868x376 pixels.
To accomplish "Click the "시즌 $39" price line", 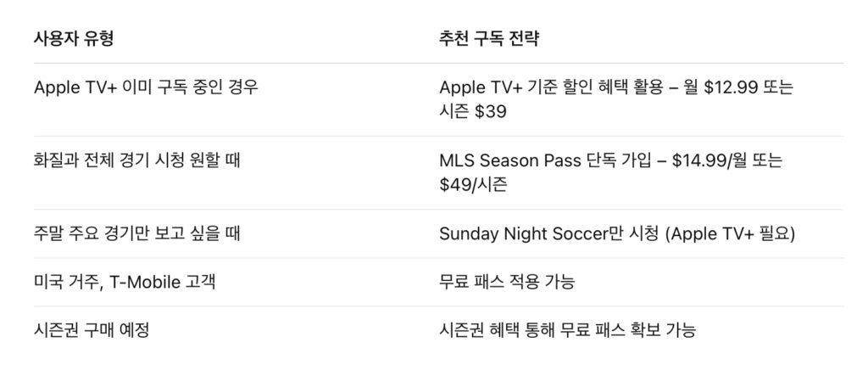I will click(x=476, y=112).
